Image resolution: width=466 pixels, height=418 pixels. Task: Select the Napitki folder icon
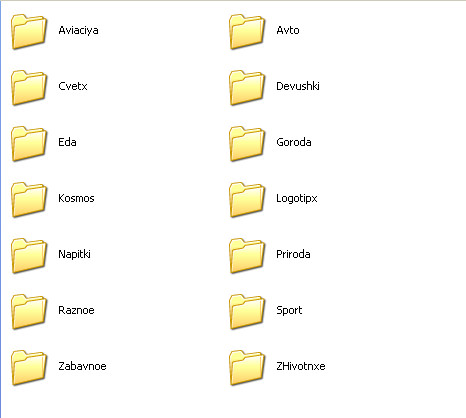(29, 256)
